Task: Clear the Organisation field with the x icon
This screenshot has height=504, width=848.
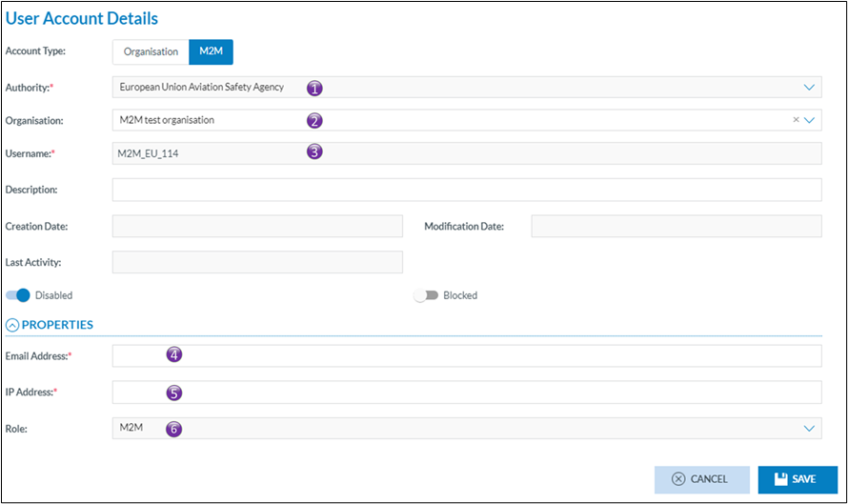Action: coord(796,120)
